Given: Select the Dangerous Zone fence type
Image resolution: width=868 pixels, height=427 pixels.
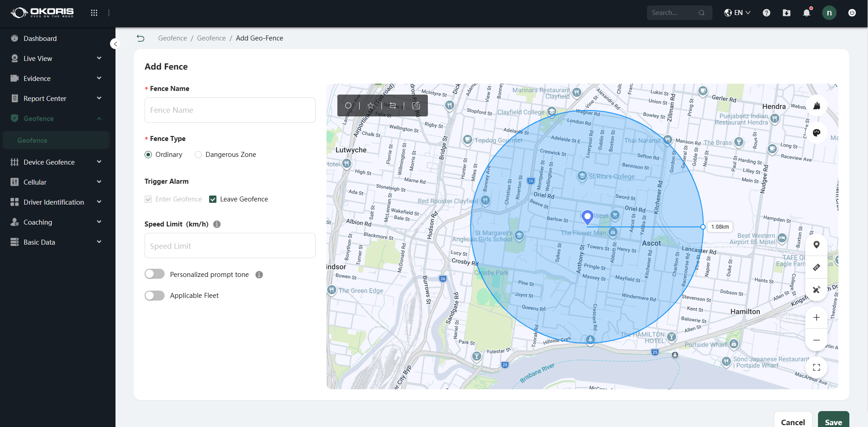Looking at the screenshot, I should [198, 155].
